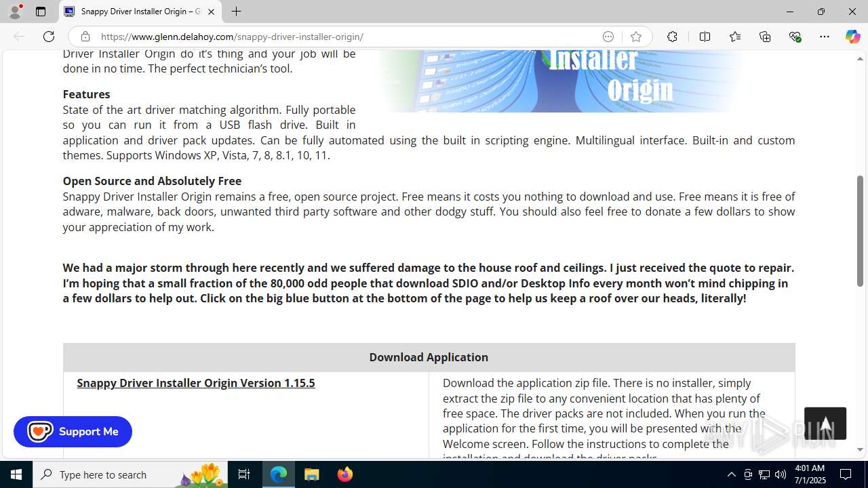
Task: Click the Download Application table header
Action: click(429, 357)
